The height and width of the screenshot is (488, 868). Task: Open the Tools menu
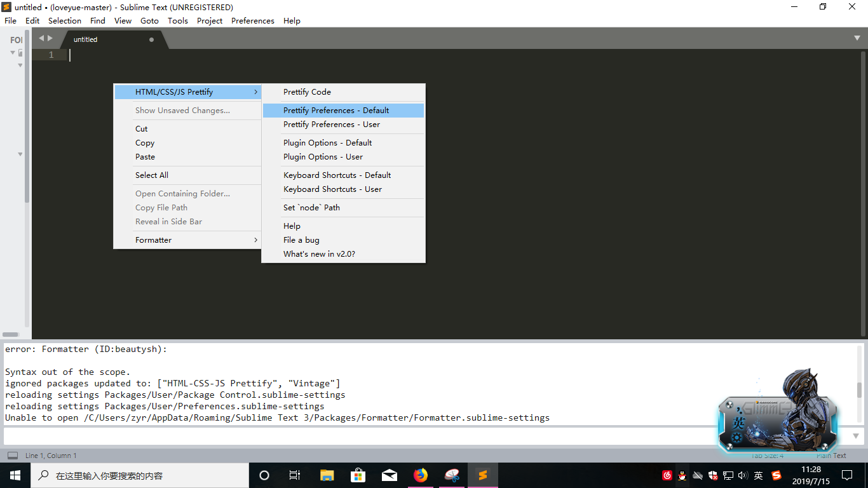[177, 20]
